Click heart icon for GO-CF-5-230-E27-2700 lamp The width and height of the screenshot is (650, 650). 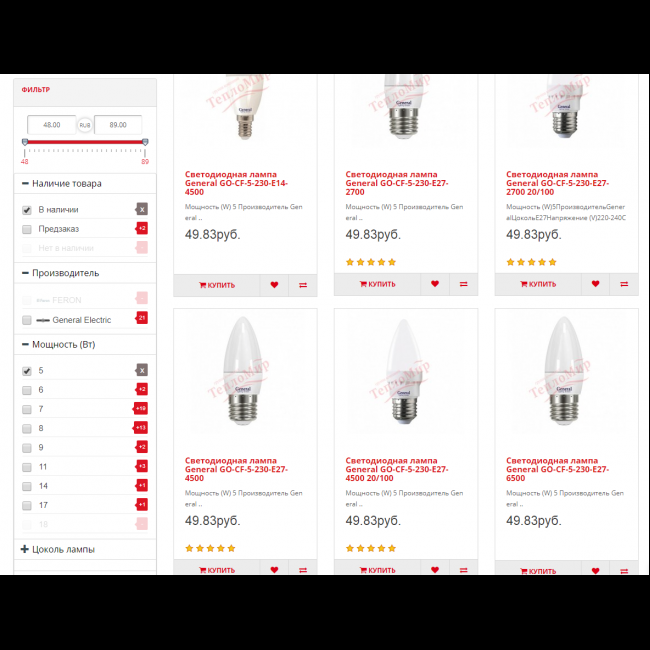tap(434, 284)
